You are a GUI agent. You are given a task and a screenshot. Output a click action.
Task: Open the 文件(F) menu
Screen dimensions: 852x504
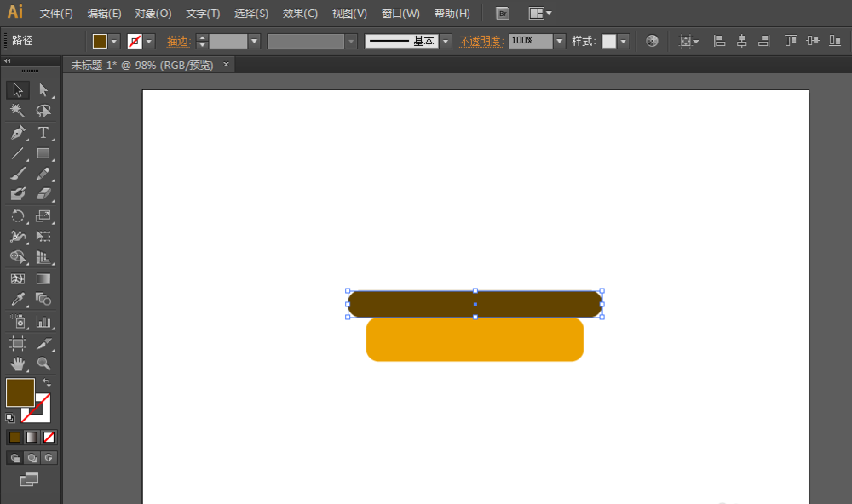[x=56, y=14]
